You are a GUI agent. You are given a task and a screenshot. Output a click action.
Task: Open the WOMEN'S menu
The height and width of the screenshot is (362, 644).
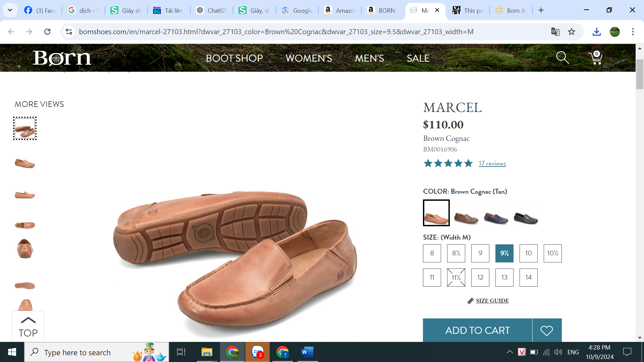coord(309,58)
